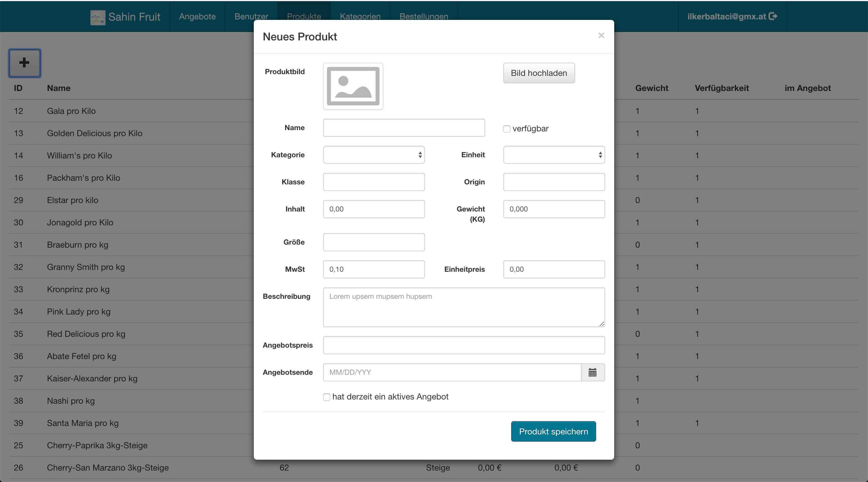This screenshot has height=482, width=868.
Task: Close the Neues Produkt dialog with X
Action: click(x=601, y=35)
